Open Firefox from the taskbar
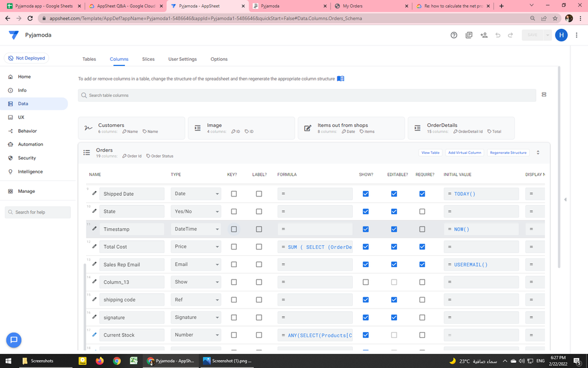The image size is (588, 368). click(x=100, y=361)
